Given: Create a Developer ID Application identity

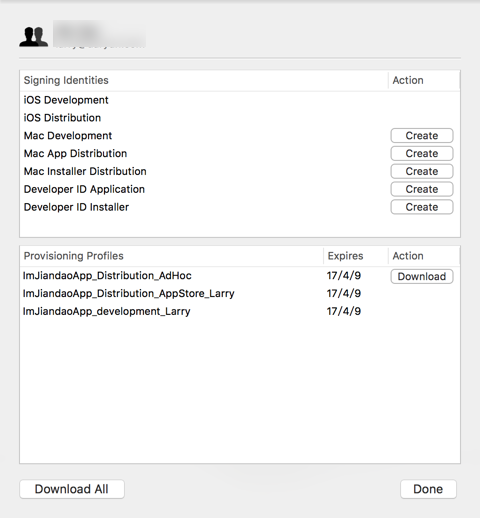Looking at the screenshot, I should (422, 189).
